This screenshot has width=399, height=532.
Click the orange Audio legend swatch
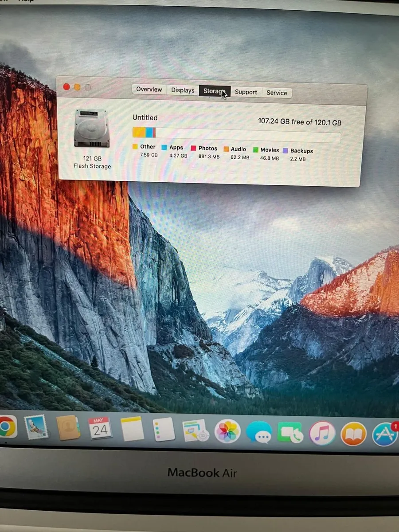226,149
